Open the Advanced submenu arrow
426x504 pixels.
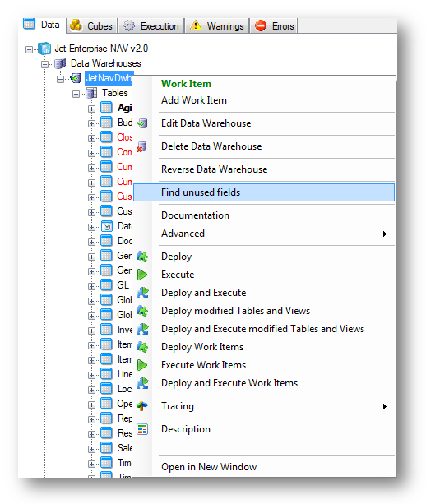click(x=385, y=234)
